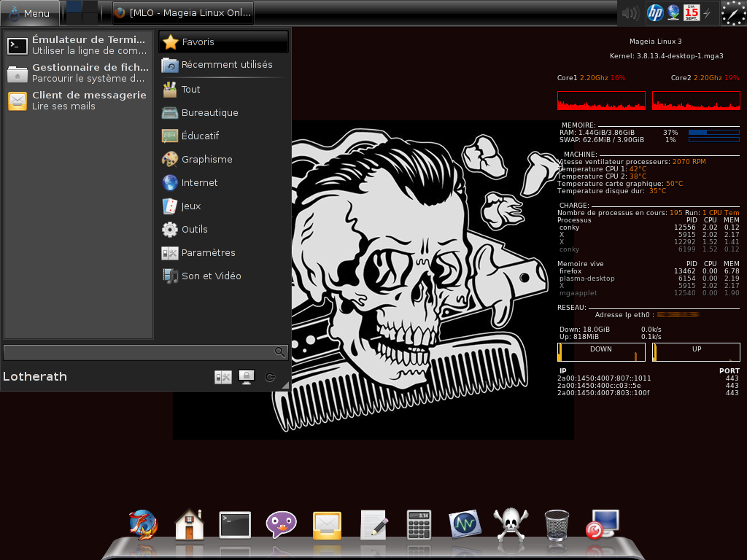Image resolution: width=747 pixels, height=560 pixels.
Task: Open the Firefox icon in the dock
Action: click(142, 525)
